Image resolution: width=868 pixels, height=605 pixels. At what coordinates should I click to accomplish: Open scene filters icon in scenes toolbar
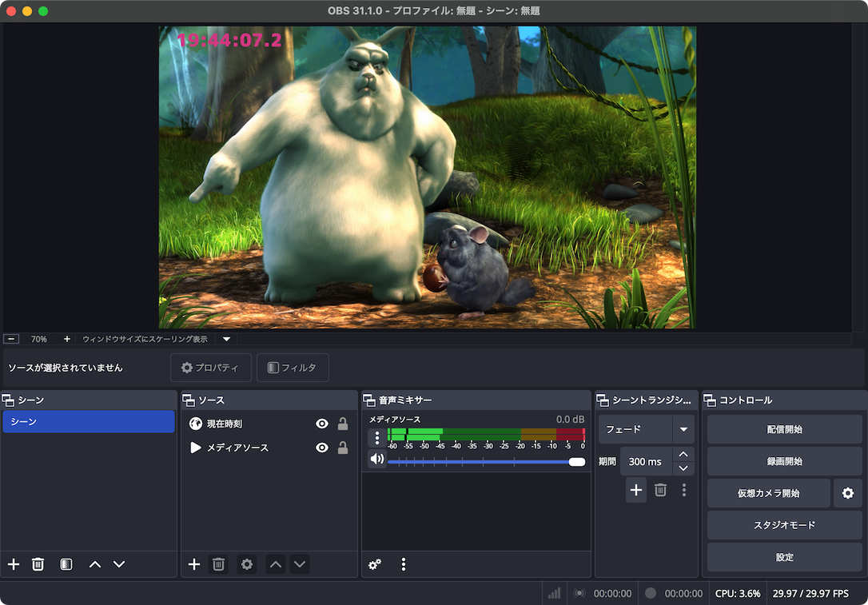66,564
